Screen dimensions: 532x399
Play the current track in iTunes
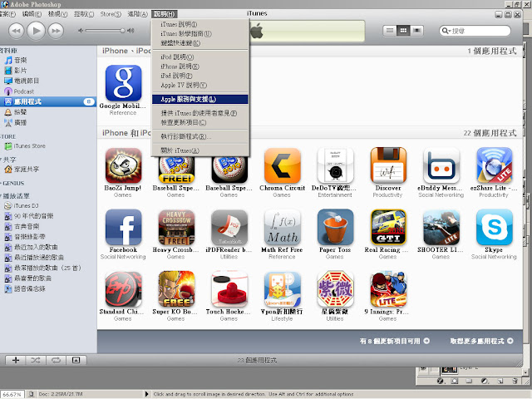coord(36,31)
